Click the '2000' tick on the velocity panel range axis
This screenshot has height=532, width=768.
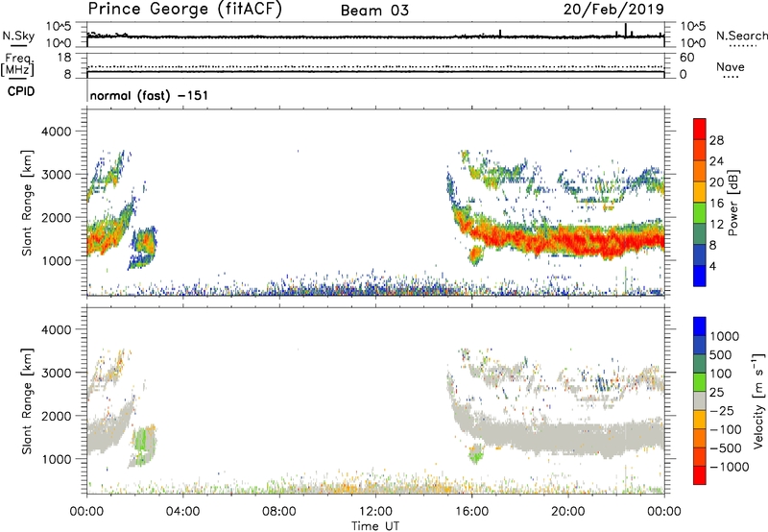click(x=57, y=416)
